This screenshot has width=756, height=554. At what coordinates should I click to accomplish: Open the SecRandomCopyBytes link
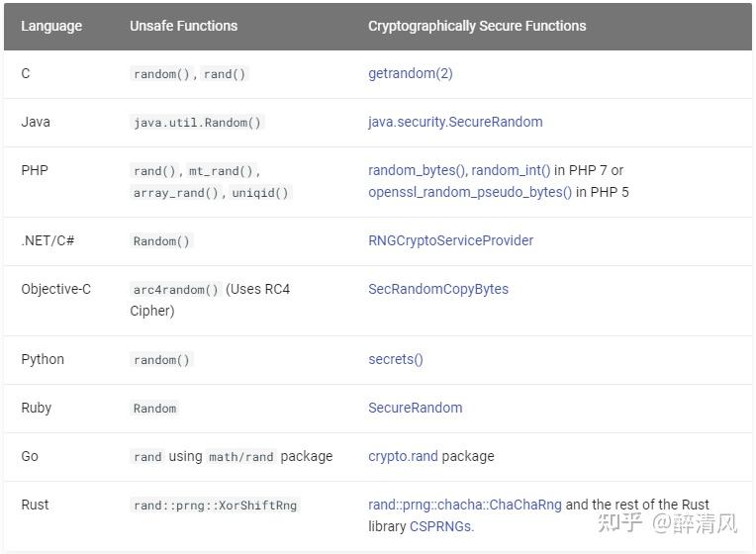point(438,289)
